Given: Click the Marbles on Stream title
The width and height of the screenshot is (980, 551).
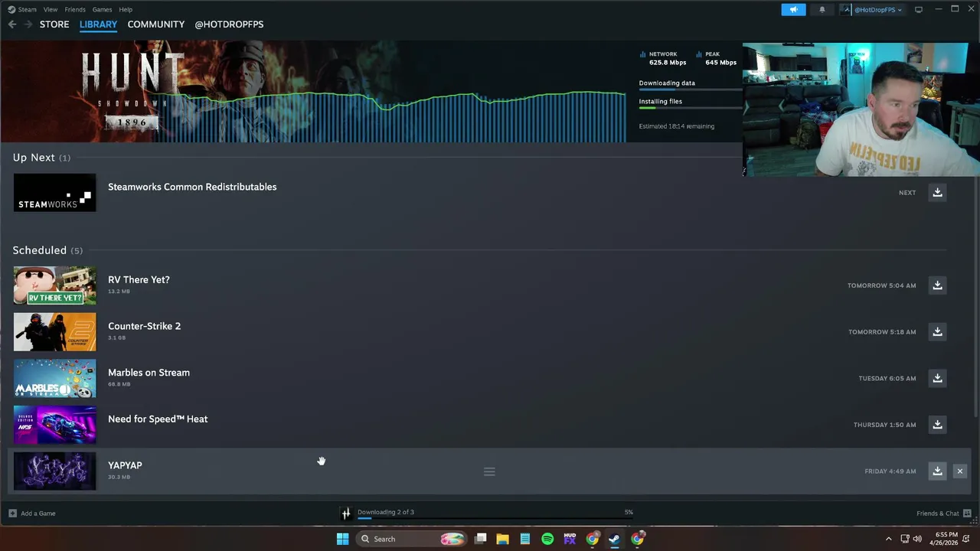Looking at the screenshot, I should coord(149,373).
